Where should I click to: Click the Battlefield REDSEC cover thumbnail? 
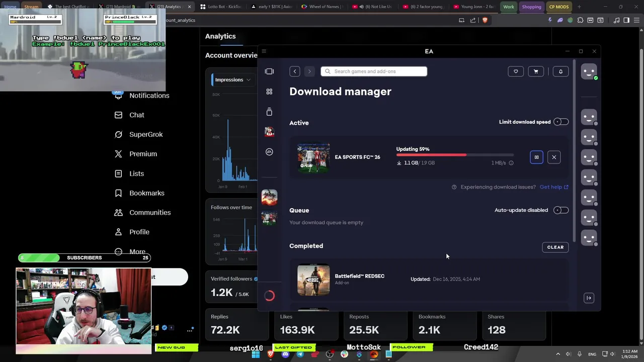tap(313, 280)
